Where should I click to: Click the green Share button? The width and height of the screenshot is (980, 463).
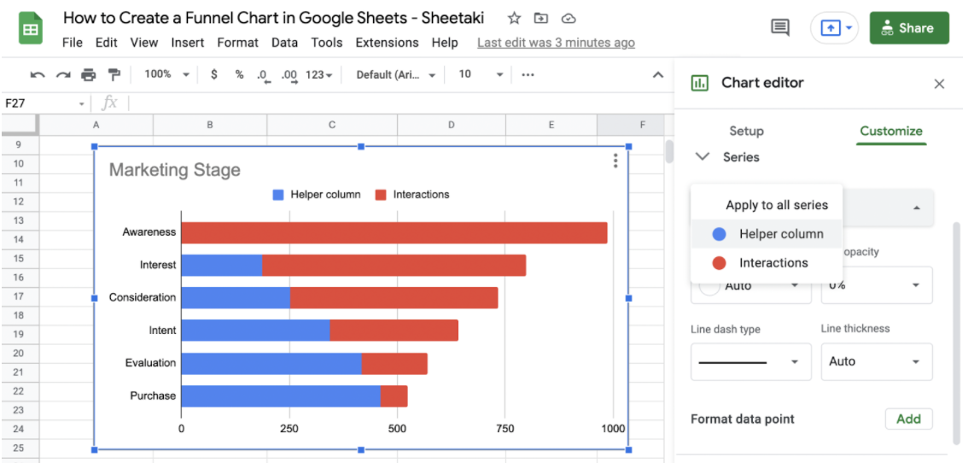908,28
